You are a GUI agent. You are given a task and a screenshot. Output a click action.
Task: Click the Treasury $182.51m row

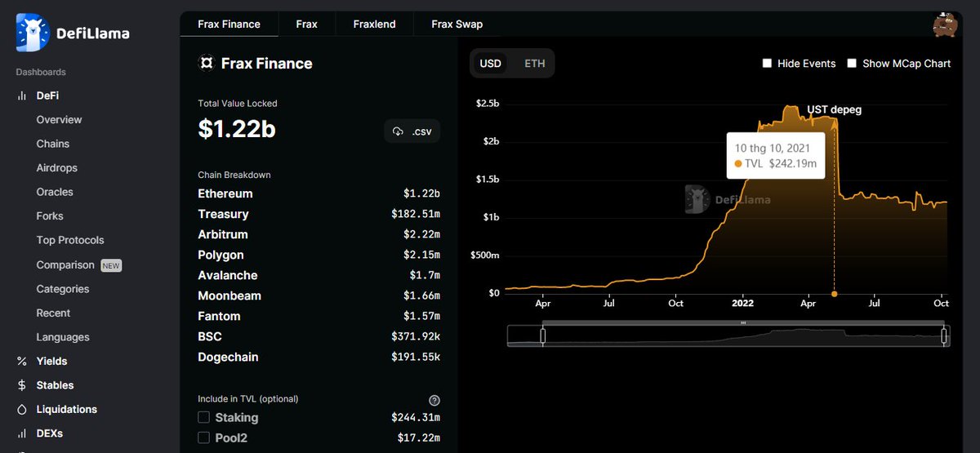(318, 214)
